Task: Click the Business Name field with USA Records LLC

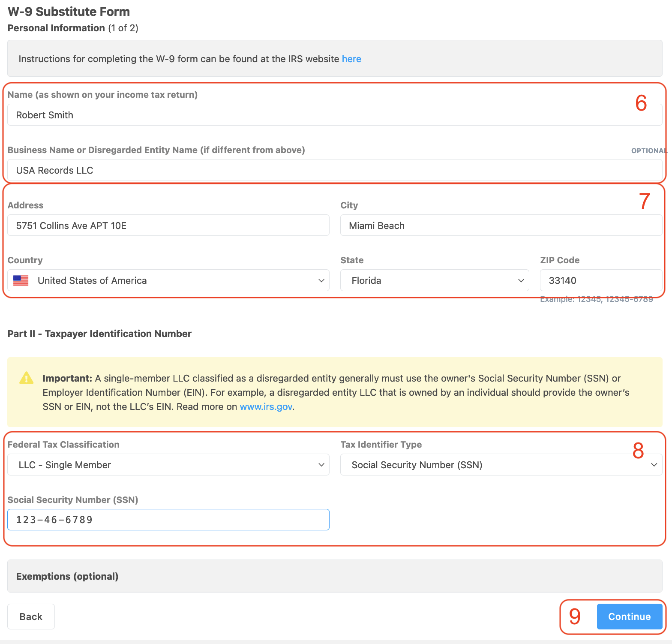Action: (334, 170)
